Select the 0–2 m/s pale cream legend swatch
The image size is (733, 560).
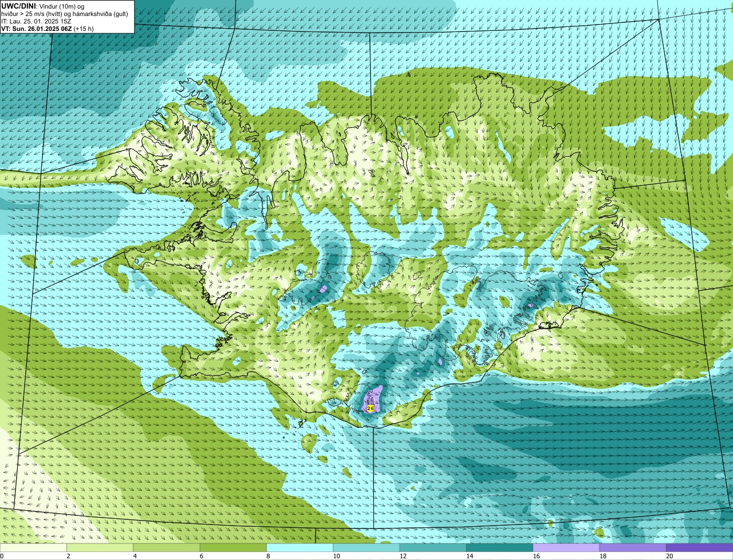(33, 547)
